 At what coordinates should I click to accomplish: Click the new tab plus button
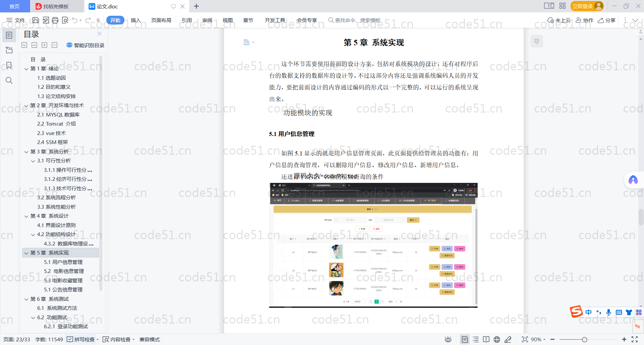[197, 6]
